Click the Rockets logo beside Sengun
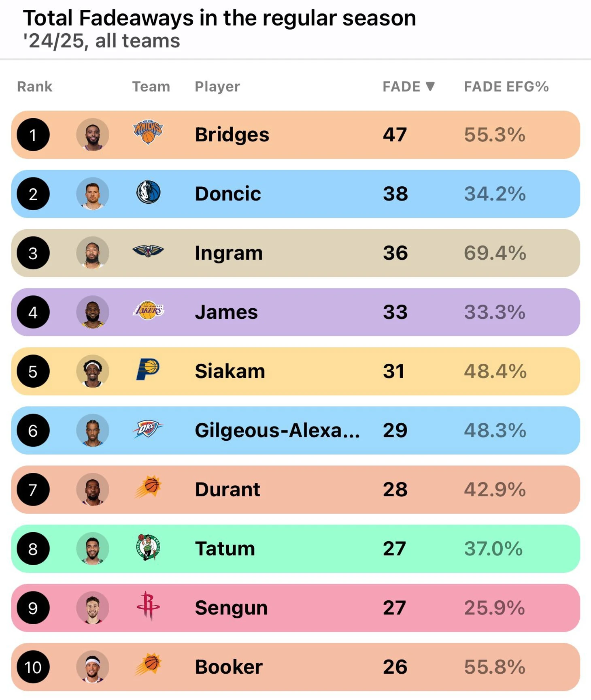Image resolution: width=591 pixels, height=700 pixels. click(148, 606)
